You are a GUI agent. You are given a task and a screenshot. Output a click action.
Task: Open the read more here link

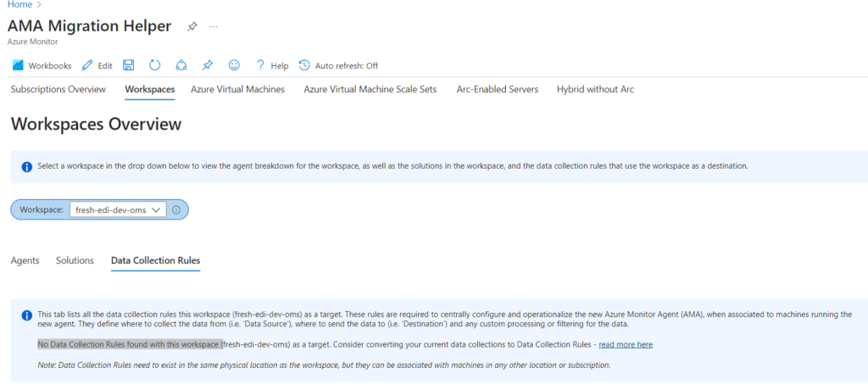click(x=626, y=344)
